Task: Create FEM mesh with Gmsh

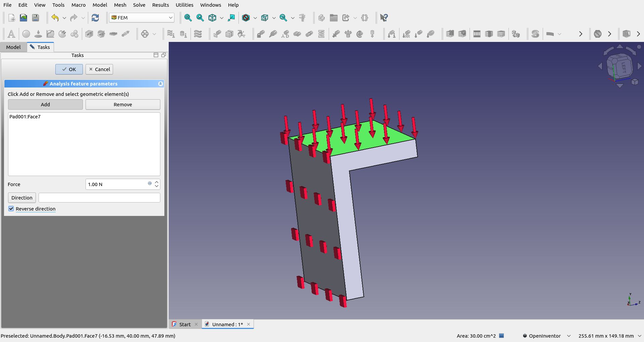Action: (462, 34)
